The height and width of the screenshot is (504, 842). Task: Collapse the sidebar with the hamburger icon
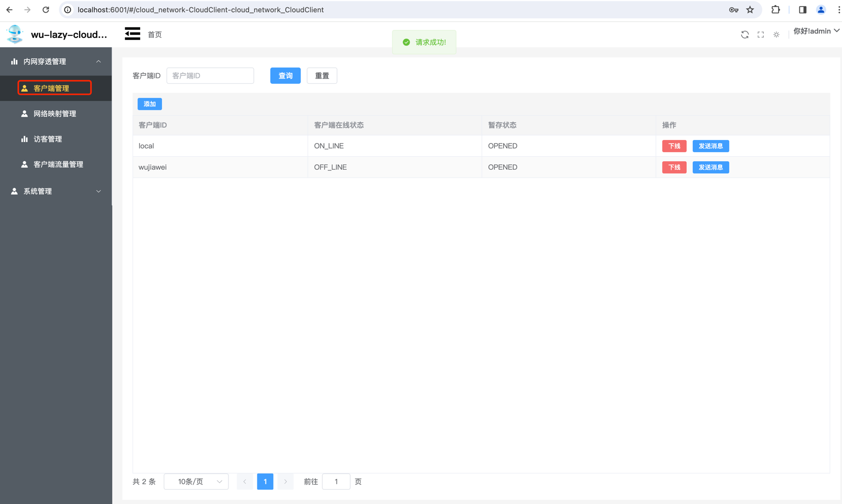pyautogui.click(x=132, y=34)
